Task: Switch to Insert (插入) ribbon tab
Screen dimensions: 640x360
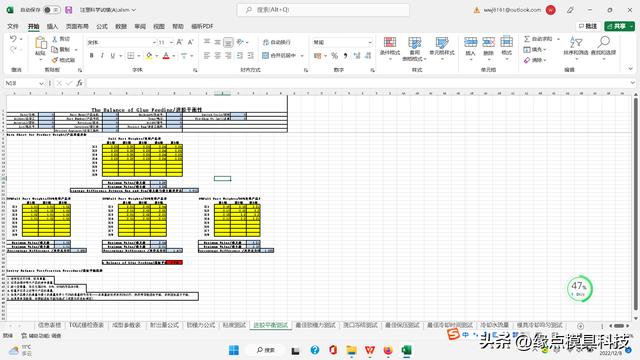Action: pos(52,26)
